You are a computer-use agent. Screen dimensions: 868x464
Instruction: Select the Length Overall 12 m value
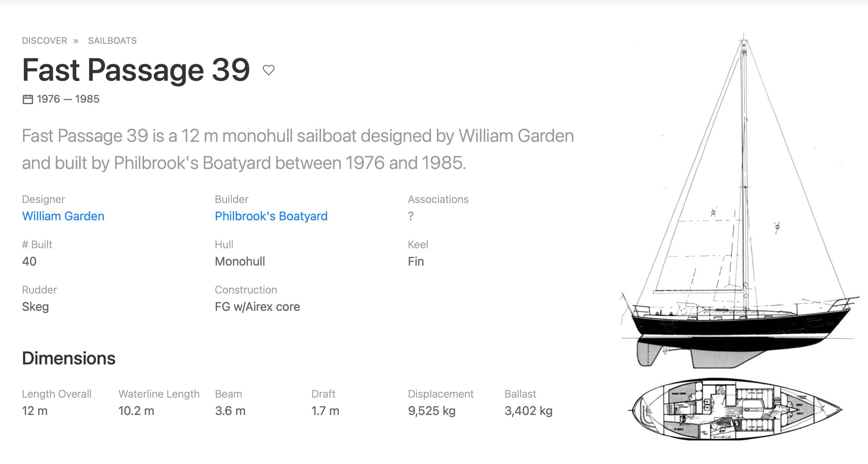pyautogui.click(x=35, y=411)
